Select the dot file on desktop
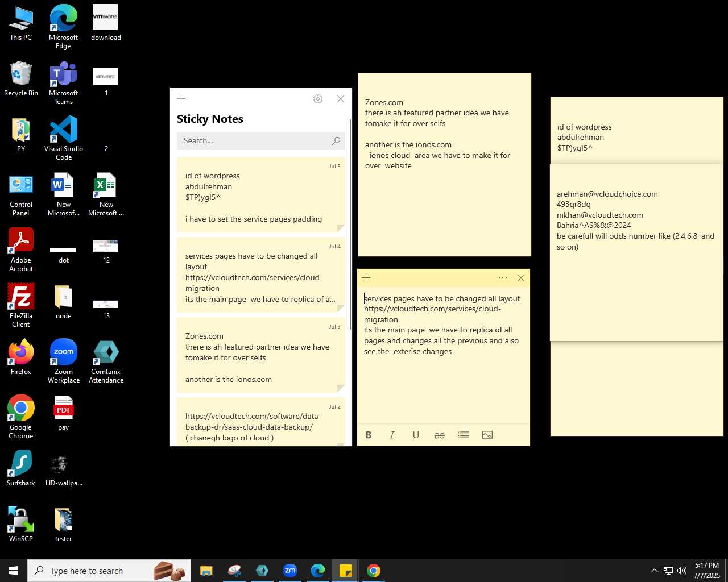 tap(64, 255)
